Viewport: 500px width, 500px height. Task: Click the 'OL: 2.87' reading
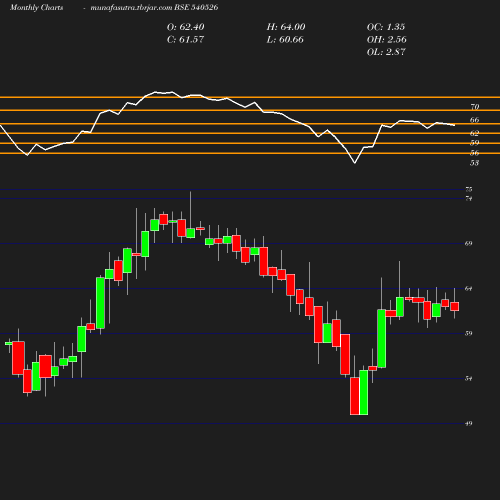click(386, 52)
